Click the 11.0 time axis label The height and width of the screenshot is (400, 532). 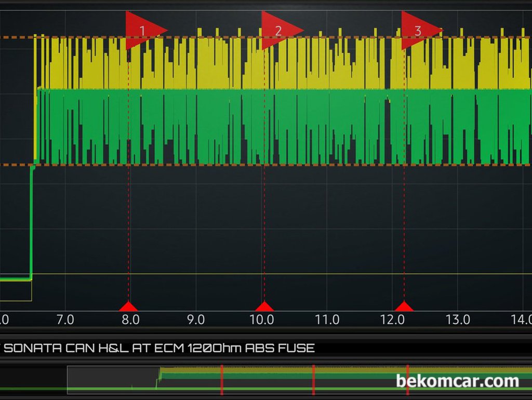327,319
